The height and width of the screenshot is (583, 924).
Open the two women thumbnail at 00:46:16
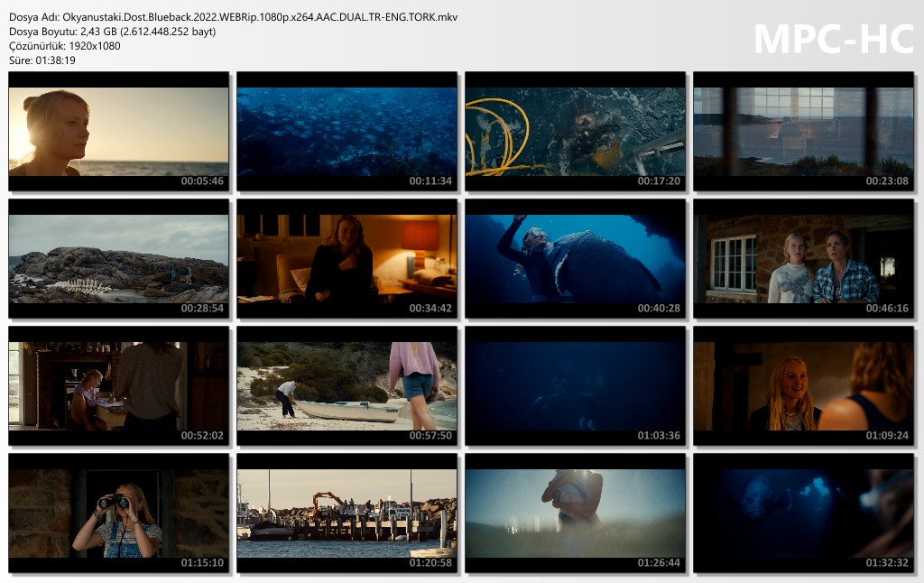coord(803,259)
